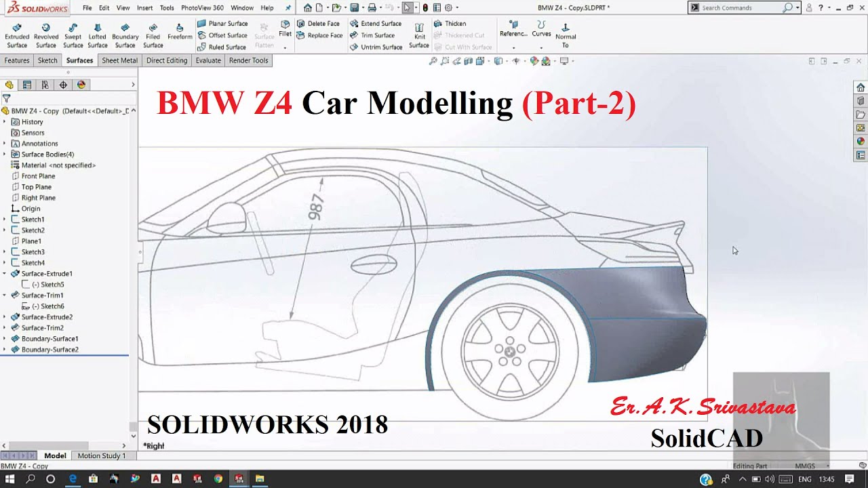The width and height of the screenshot is (868, 488).
Task: Expand the Sketch1 node
Action: (5, 220)
